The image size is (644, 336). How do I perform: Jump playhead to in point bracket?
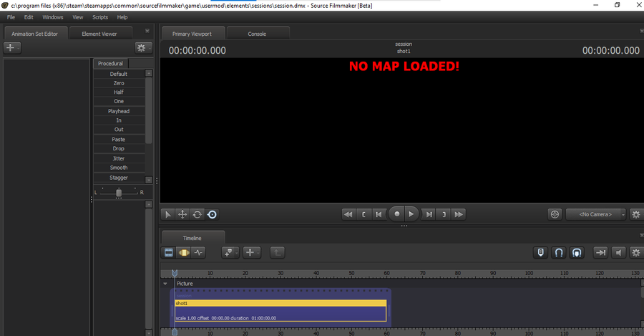tap(364, 214)
